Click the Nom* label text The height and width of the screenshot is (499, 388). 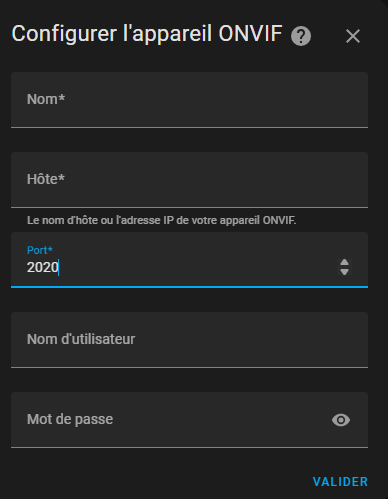46,99
